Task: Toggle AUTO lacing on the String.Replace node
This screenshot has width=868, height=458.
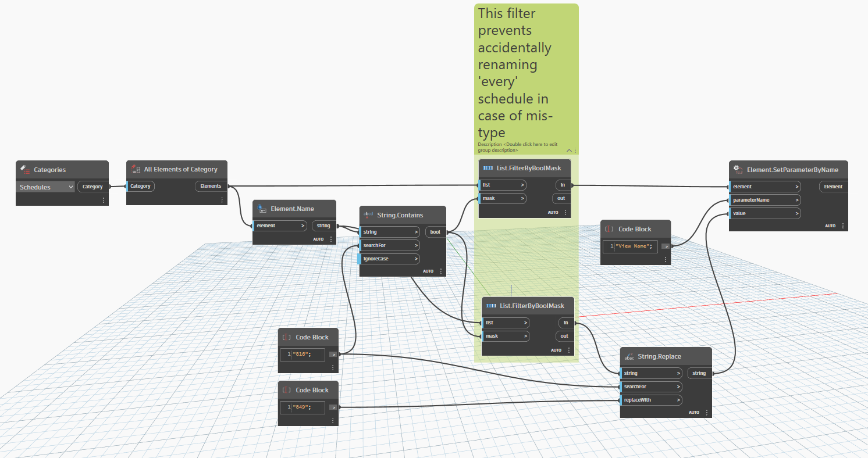Action: 694,412
